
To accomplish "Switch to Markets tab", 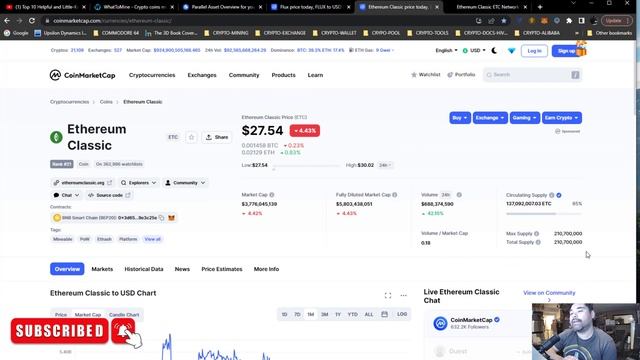I will (x=102, y=269).
